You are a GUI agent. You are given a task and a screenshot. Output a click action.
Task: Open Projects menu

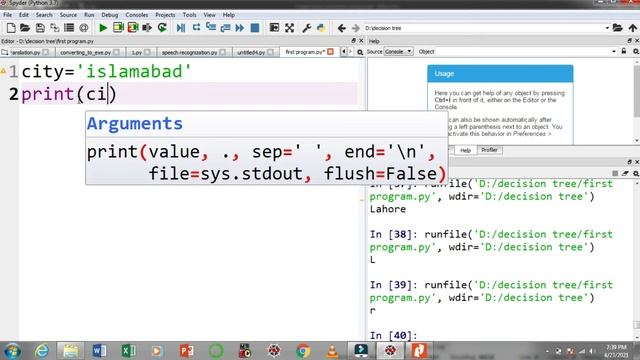click(165, 15)
